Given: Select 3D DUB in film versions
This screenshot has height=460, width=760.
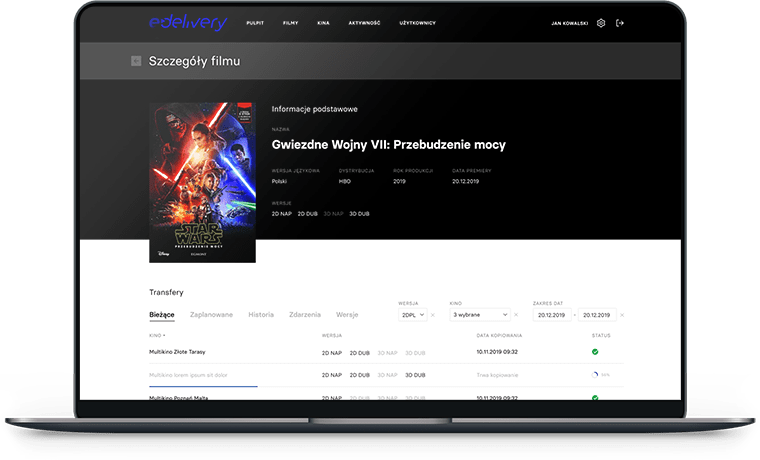Looking at the screenshot, I should click(x=359, y=214).
